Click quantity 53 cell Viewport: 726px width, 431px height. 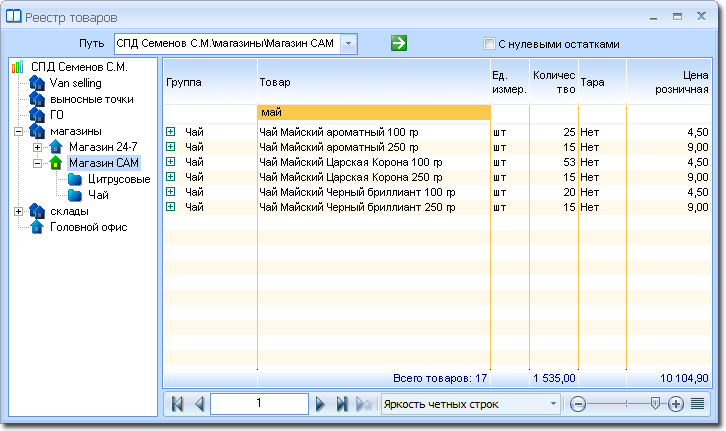click(x=554, y=162)
